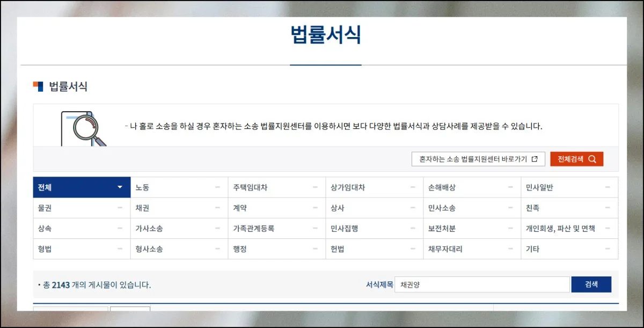Viewport: 644px width, 328px height.
Task: Open 혼자하는 소송 법률지원센터 바로가기 link
Action: click(478, 159)
